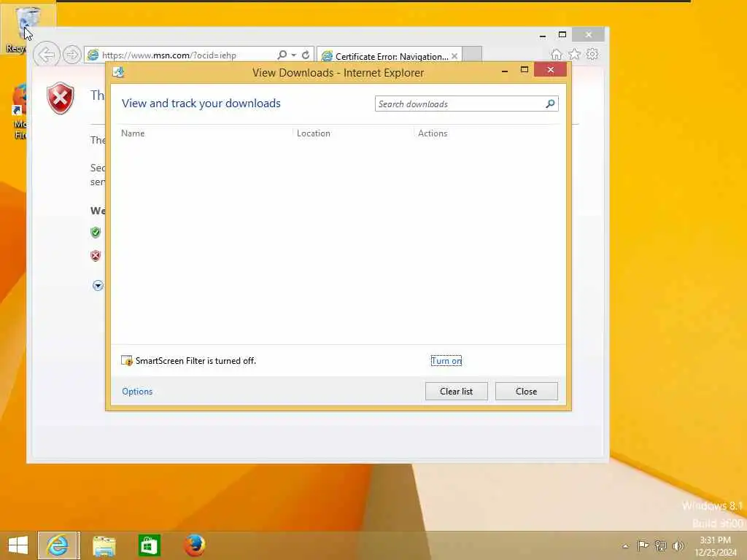Open a new tab in Internet Explorer
The height and width of the screenshot is (560, 747).
(472, 55)
